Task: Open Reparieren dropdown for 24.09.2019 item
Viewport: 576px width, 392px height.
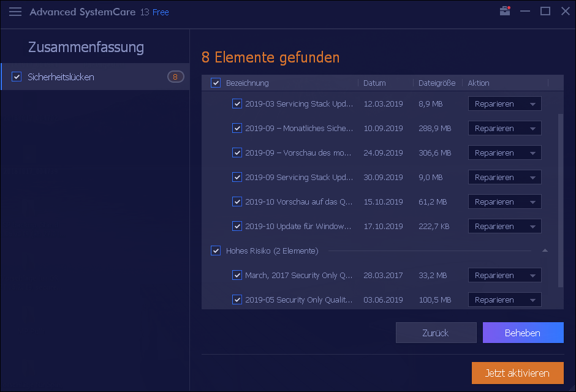Action: coord(505,153)
